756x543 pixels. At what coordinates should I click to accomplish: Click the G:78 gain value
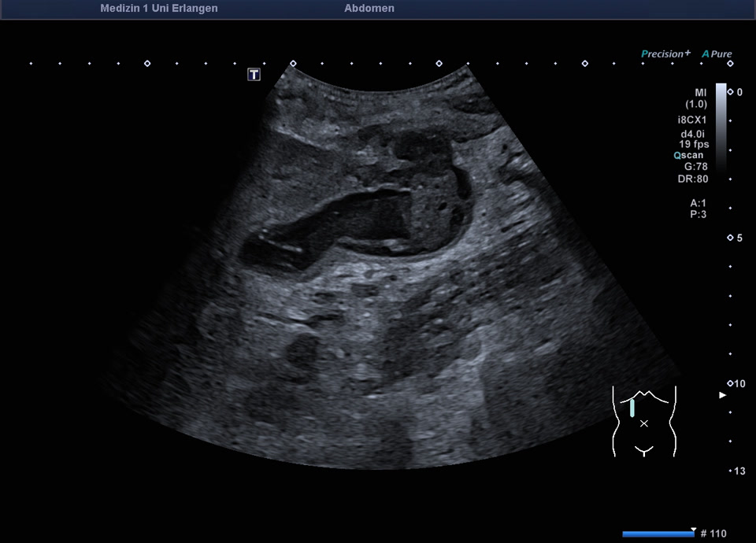[695, 166]
